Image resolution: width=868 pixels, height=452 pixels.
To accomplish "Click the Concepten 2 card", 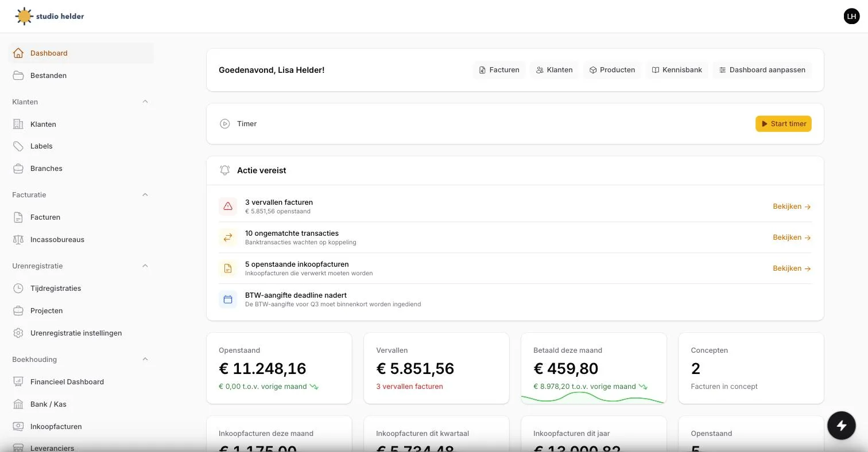I will point(751,368).
